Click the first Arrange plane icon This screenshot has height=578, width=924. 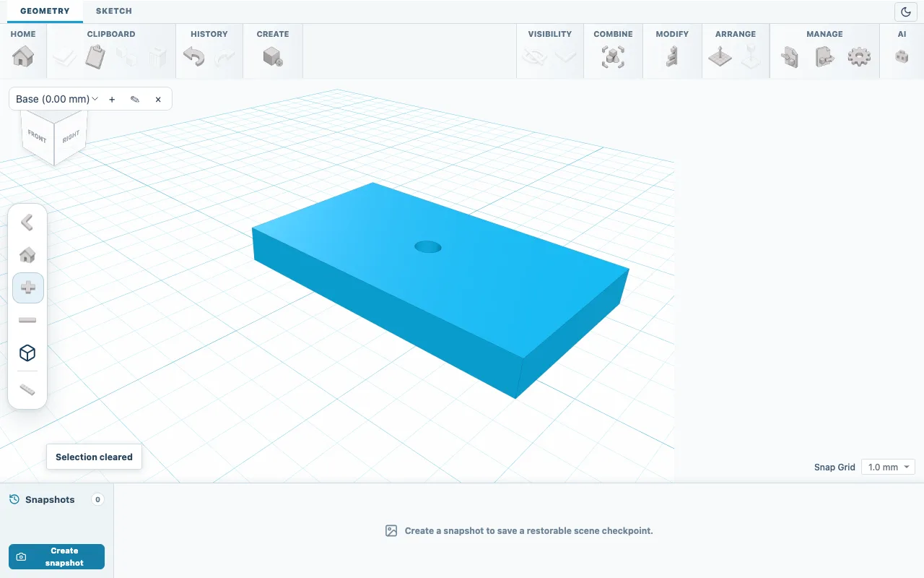(720, 56)
